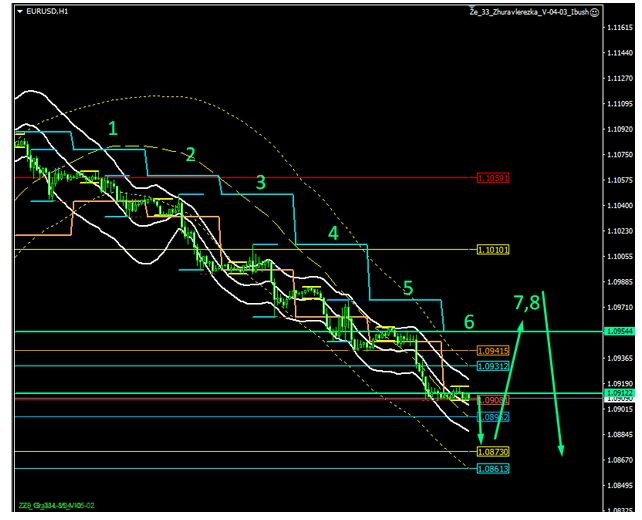Image resolution: width=642 pixels, height=520 pixels.
Task: Click the EURUSD,H1 chart title
Action: pos(48,11)
